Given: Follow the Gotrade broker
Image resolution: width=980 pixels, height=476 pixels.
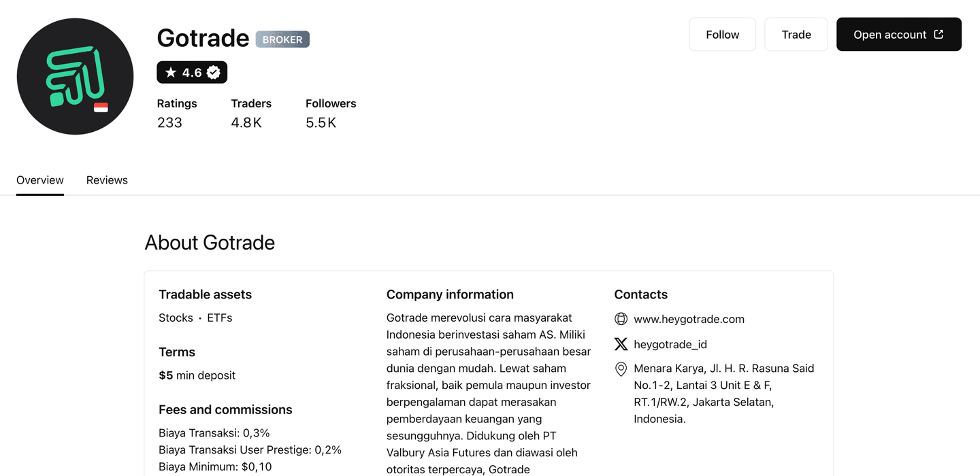Looking at the screenshot, I should [722, 34].
